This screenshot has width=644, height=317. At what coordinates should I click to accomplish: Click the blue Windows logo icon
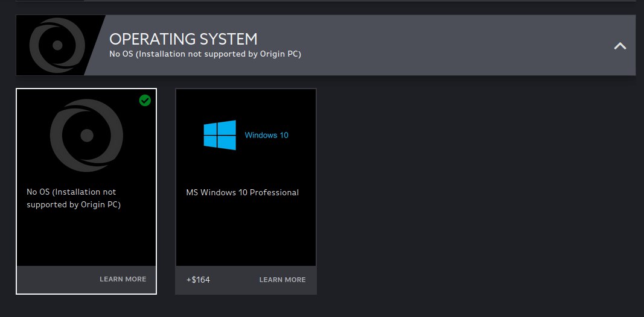(x=220, y=135)
